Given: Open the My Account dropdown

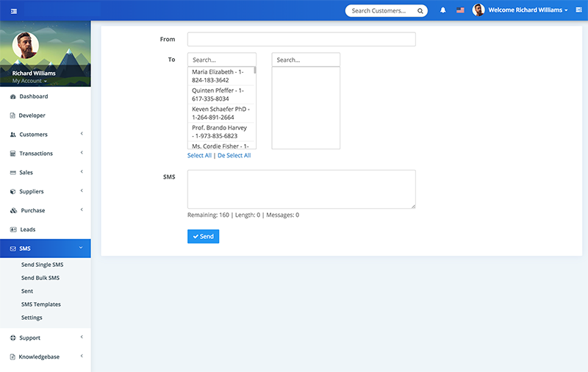Looking at the screenshot, I should 29,81.
